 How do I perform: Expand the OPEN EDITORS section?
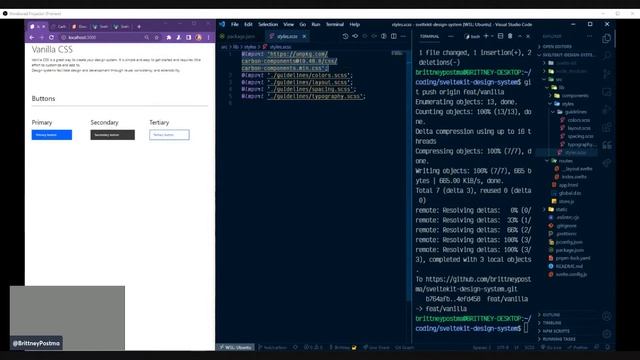[x=566, y=47]
